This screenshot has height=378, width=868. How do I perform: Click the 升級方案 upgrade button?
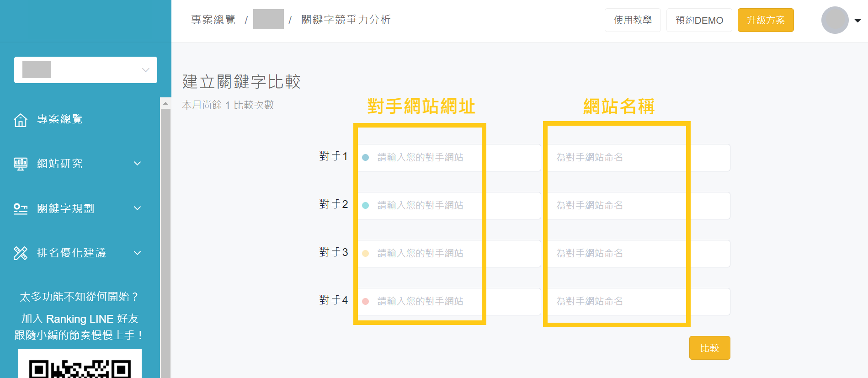pyautogui.click(x=766, y=20)
